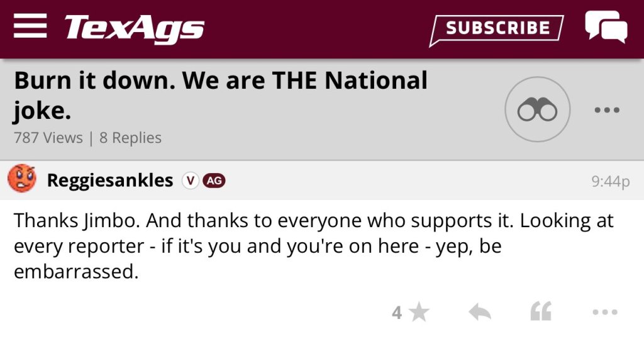Quote the post using the quotation icon

coord(541,311)
